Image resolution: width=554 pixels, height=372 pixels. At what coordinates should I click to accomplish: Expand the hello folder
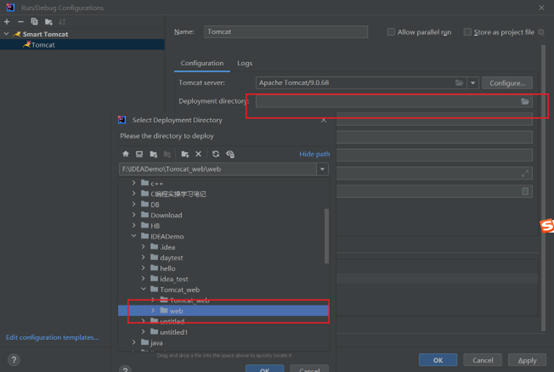(143, 268)
